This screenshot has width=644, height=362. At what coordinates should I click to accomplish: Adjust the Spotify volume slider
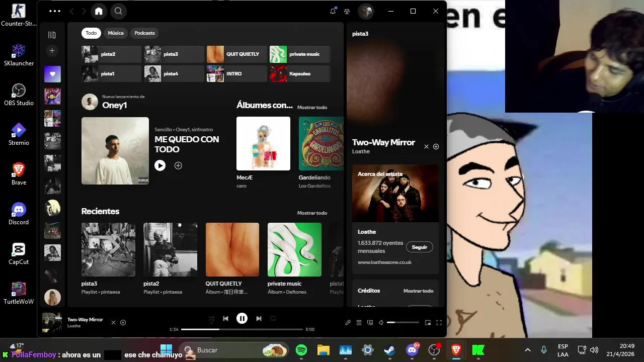[403, 322]
